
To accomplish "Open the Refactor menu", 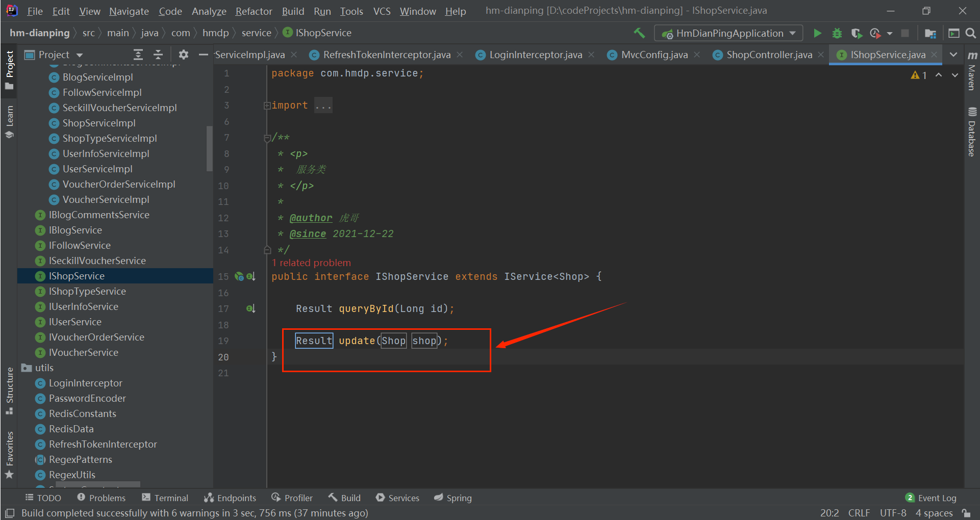I will pos(254,11).
